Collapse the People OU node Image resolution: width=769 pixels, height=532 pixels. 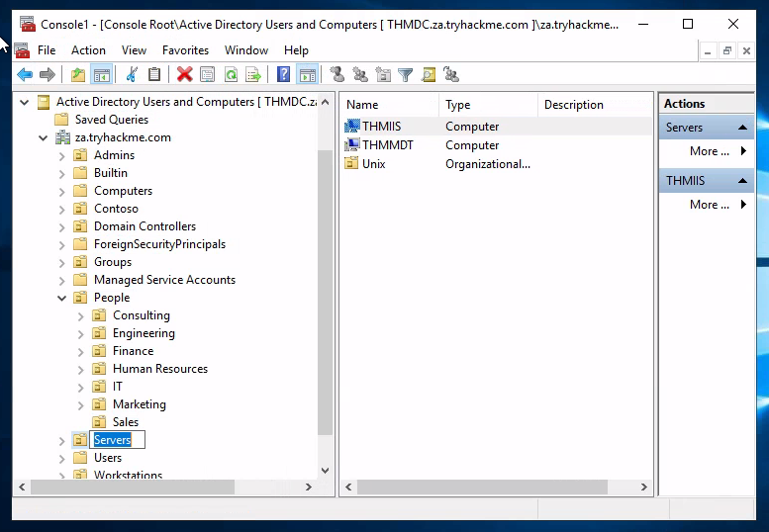point(61,298)
